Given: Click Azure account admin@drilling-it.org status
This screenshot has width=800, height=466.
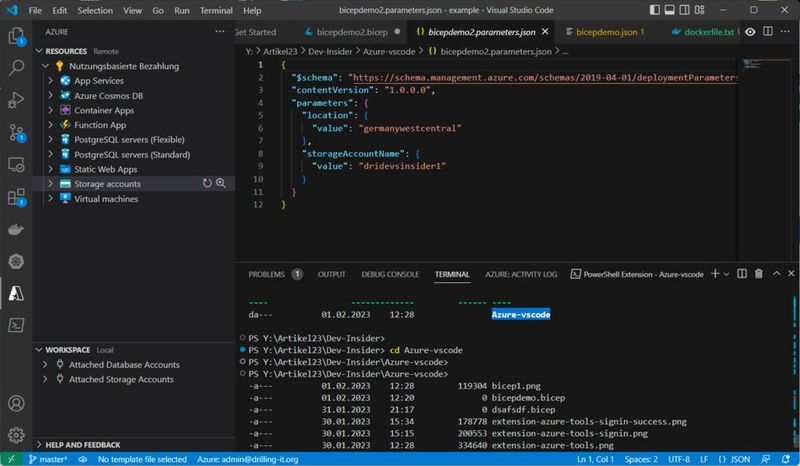Looking at the screenshot, I should coord(247,459).
